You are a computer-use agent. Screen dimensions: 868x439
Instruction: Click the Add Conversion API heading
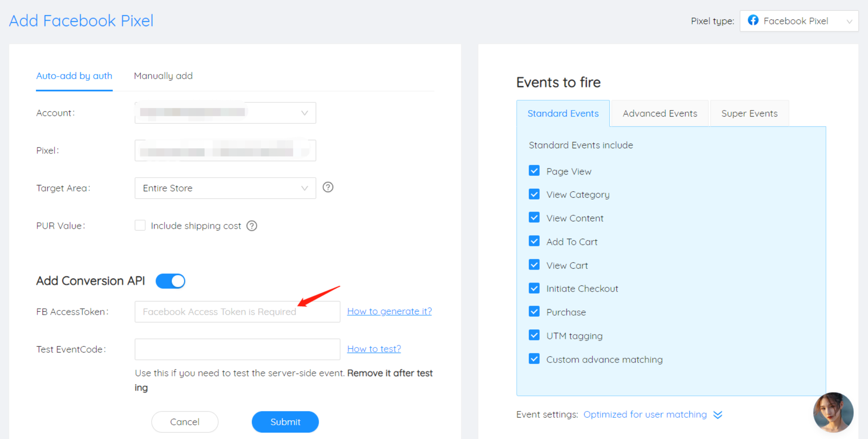(91, 281)
